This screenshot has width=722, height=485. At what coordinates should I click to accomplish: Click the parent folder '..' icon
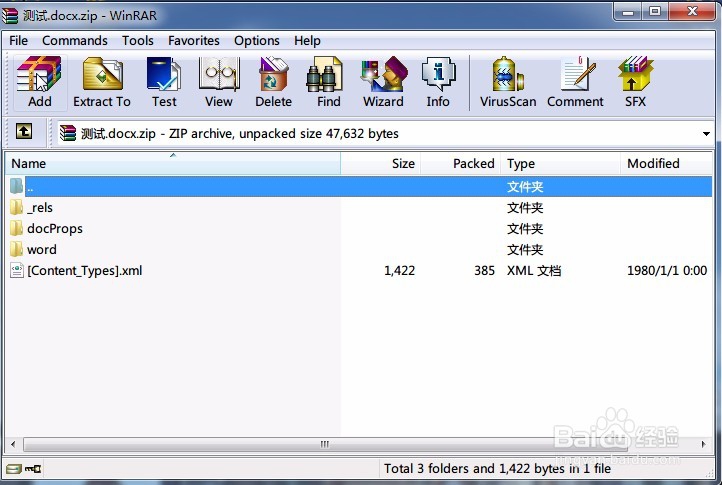pos(16,186)
